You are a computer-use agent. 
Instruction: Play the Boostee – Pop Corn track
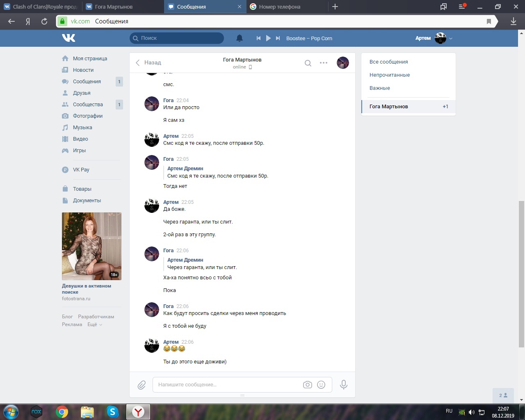(268, 38)
